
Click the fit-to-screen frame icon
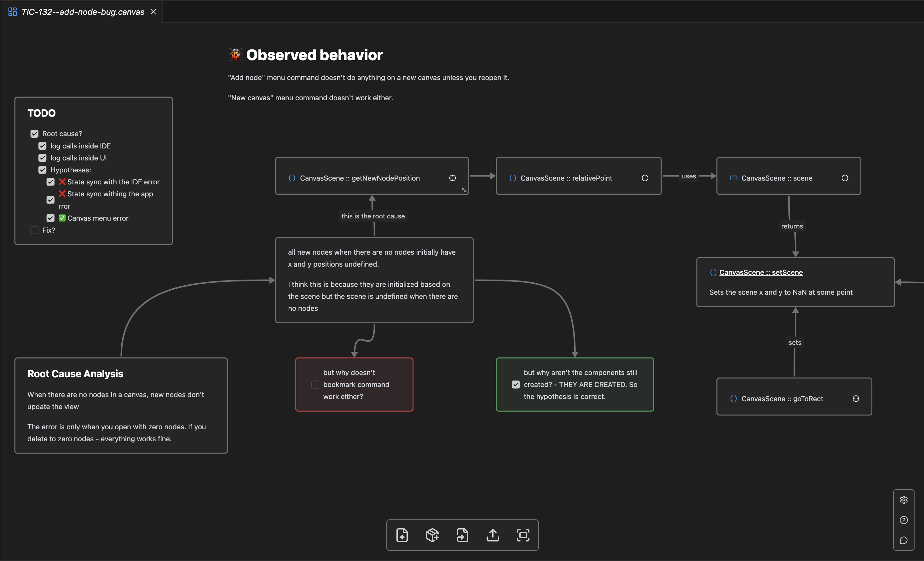click(523, 535)
